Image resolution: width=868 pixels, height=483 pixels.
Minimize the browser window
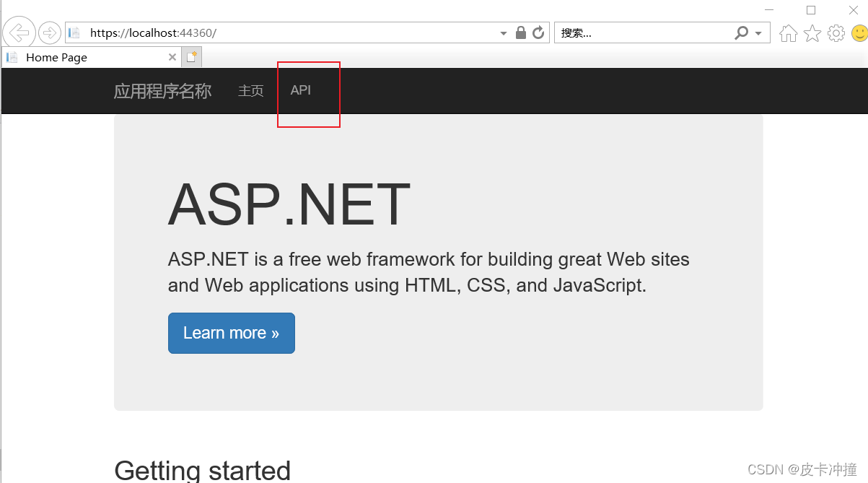tap(769, 10)
